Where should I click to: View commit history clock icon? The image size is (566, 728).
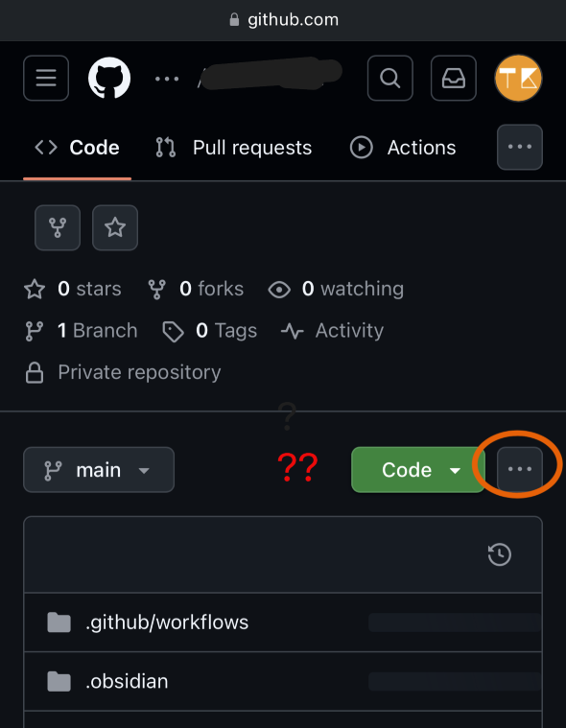click(500, 554)
